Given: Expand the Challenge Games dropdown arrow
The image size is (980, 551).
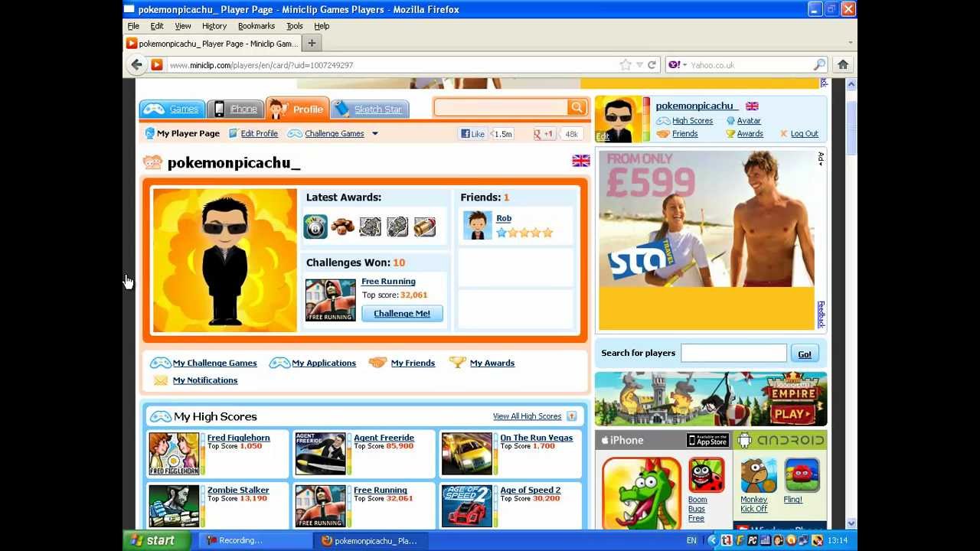Looking at the screenshot, I should 375,134.
